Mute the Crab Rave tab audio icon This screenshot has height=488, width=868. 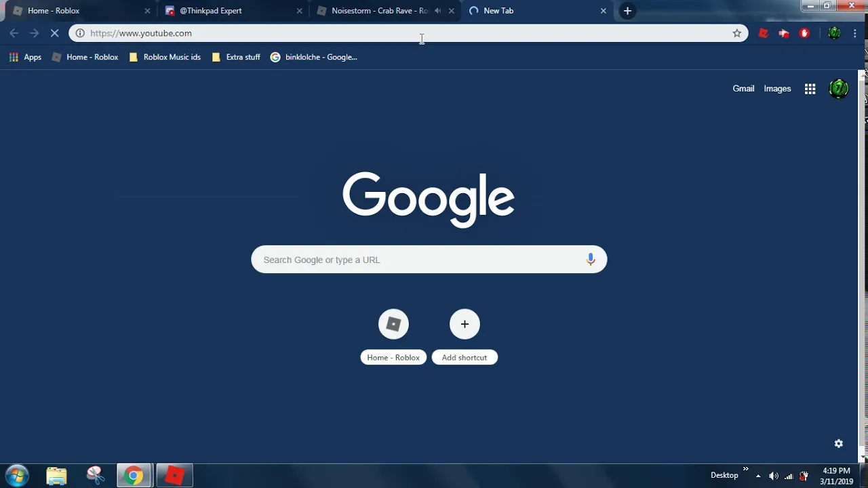click(437, 11)
